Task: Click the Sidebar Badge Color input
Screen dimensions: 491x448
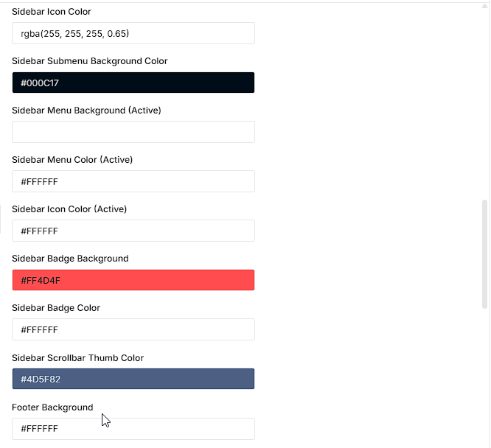Action: [133, 329]
